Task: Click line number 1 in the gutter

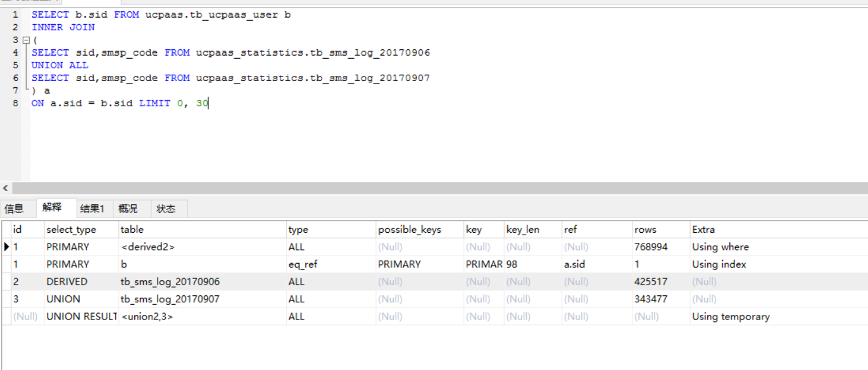Action: tap(15, 14)
